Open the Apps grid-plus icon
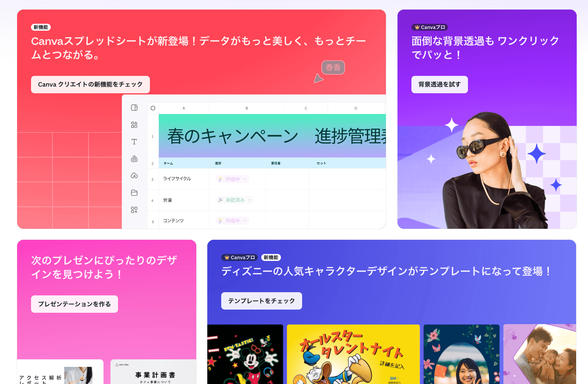Screen dimensions: 588x384 134,210
